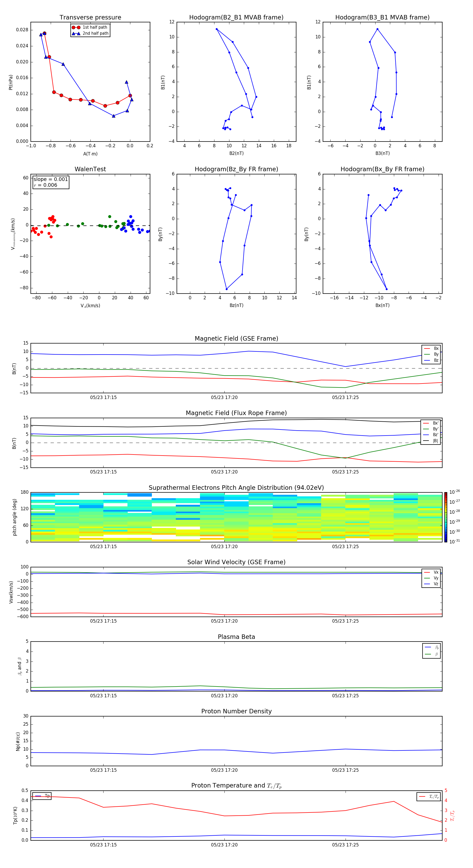
Task: Click the "Bx(nT)" x-axis label
Action: pyautogui.click(x=382, y=305)
